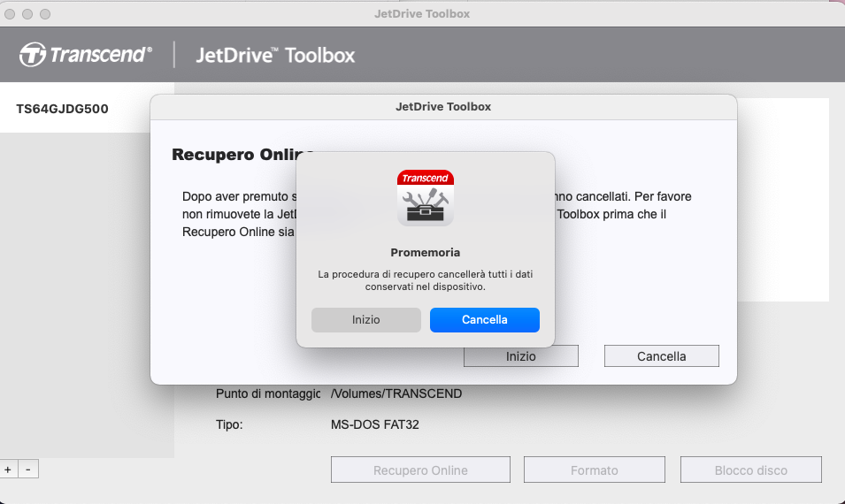
Task: Click the window close button
Action: 10,14
